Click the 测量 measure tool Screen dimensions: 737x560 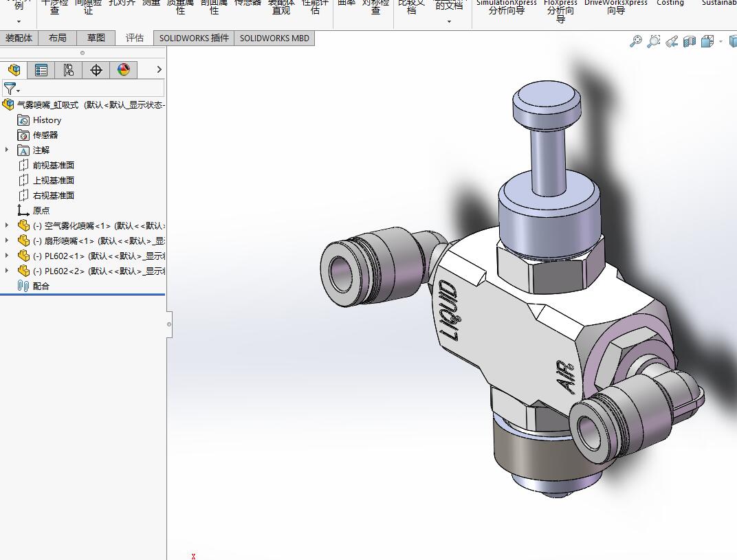[x=151, y=3]
